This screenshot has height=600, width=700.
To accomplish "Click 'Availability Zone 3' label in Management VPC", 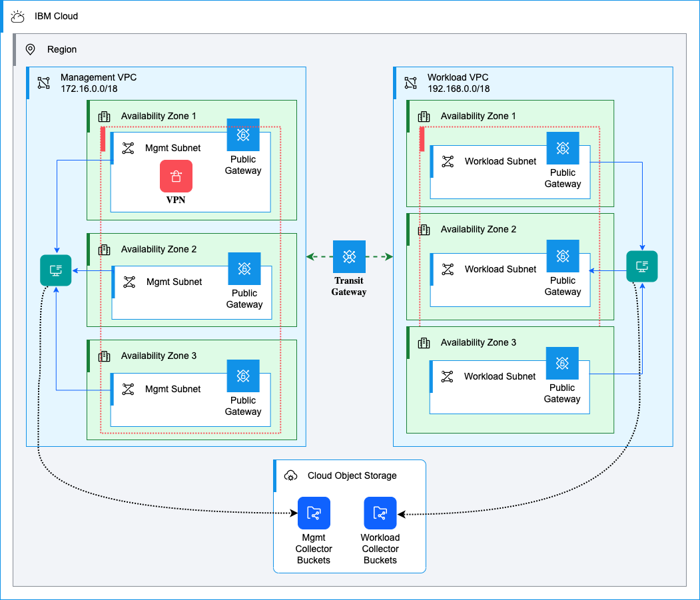I will pyautogui.click(x=159, y=356).
